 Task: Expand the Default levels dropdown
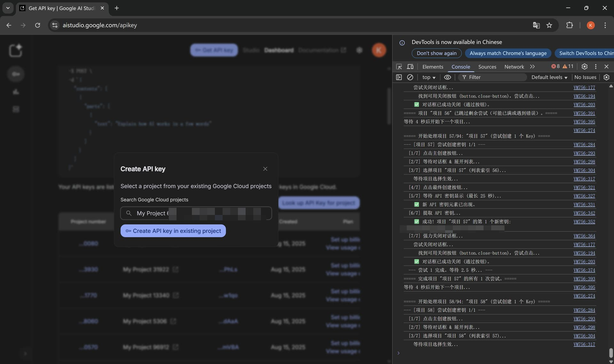pos(549,77)
